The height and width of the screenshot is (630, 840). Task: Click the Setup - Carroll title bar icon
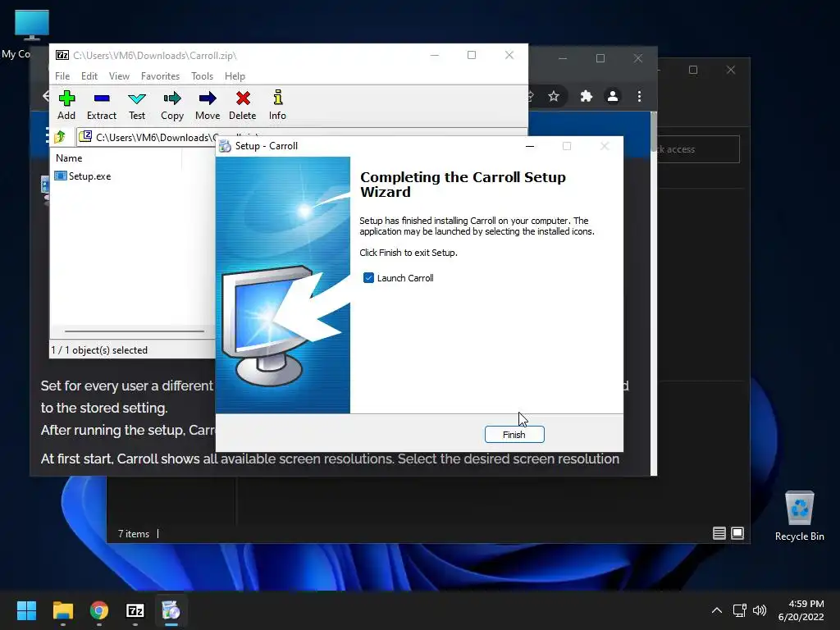point(226,146)
